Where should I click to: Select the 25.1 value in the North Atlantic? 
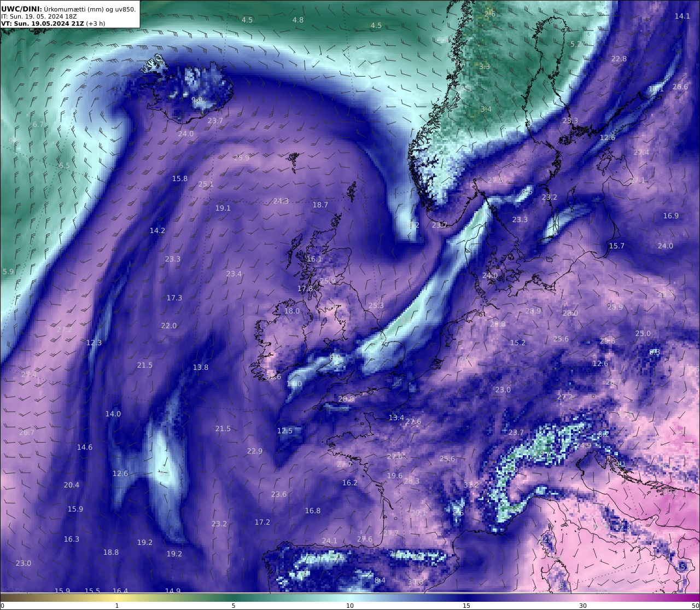coord(206,184)
